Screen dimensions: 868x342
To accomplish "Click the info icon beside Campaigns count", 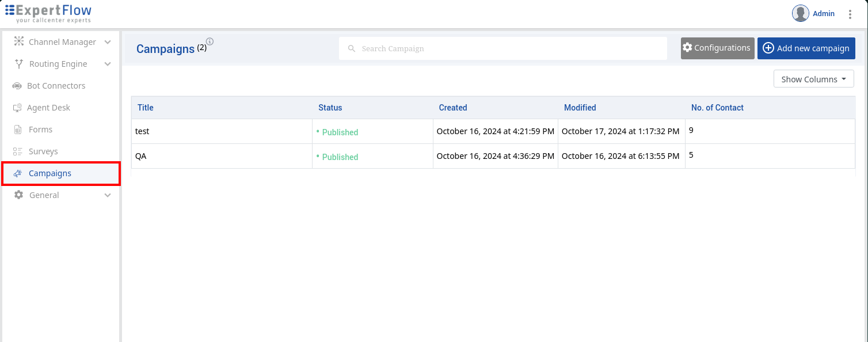I will (210, 41).
